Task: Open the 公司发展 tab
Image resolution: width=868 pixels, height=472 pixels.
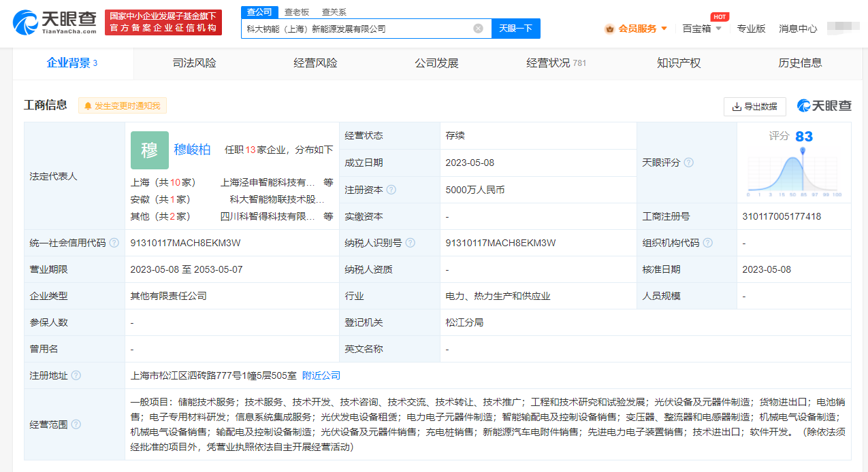Action: [x=436, y=63]
